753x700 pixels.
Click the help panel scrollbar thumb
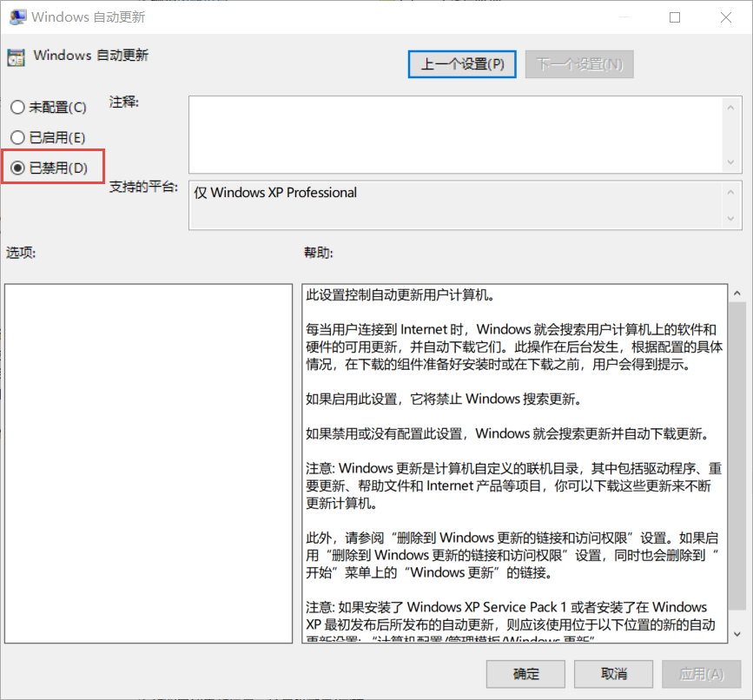pyautogui.click(x=737, y=456)
